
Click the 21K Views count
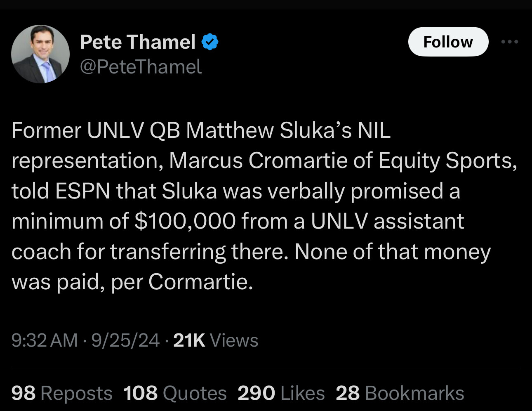(216, 340)
